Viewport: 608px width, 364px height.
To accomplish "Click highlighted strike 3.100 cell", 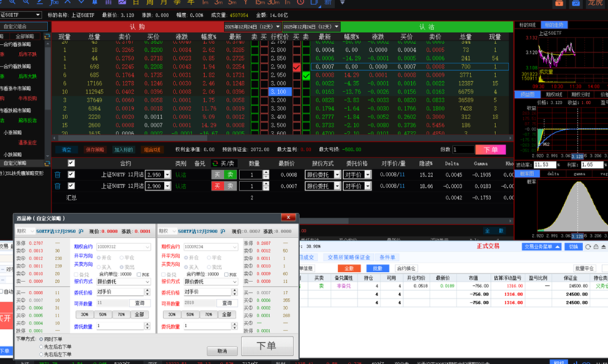I will pos(279,92).
